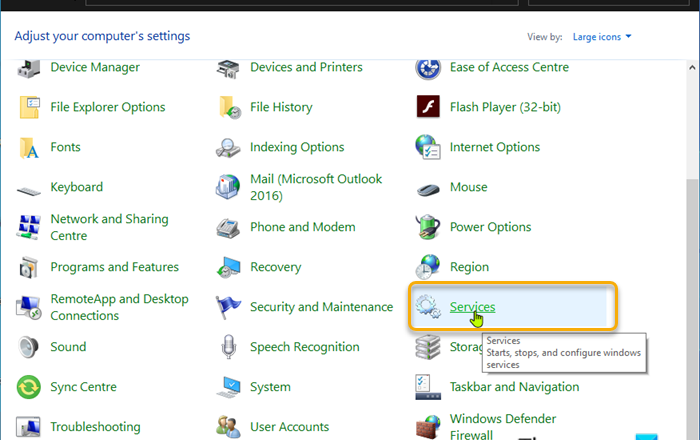
Task: Click the scrollbar up arrow
Action: click(692, 67)
